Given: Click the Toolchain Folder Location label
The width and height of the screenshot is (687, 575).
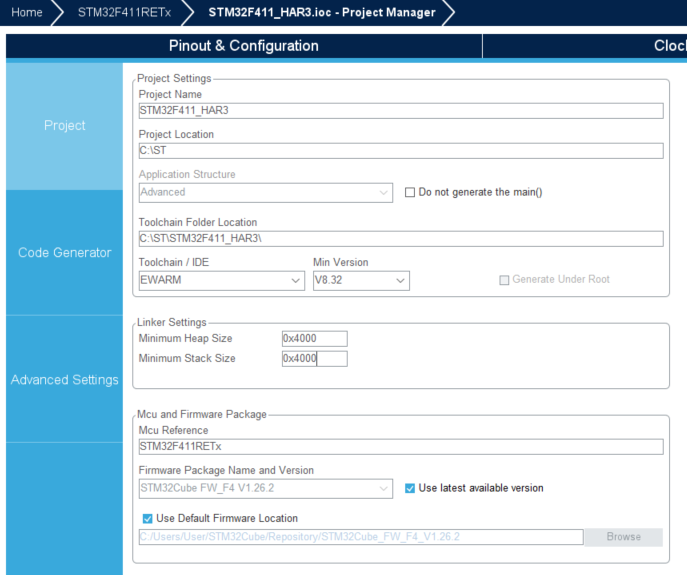Looking at the screenshot, I should (198, 222).
